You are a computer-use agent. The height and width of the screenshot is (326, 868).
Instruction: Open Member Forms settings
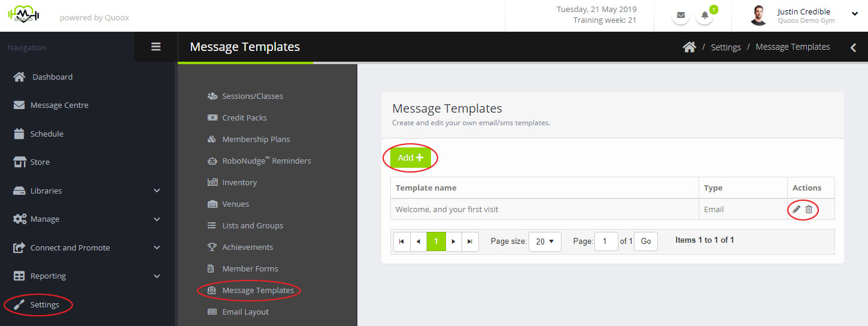[250, 268]
